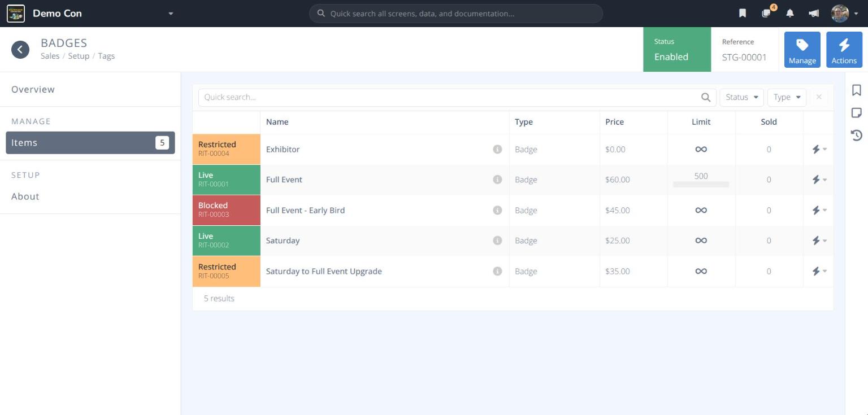Image resolution: width=868 pixels, height=415 pixels.
Task: Click the Demo Con logo icon
Action: (16, 13)
